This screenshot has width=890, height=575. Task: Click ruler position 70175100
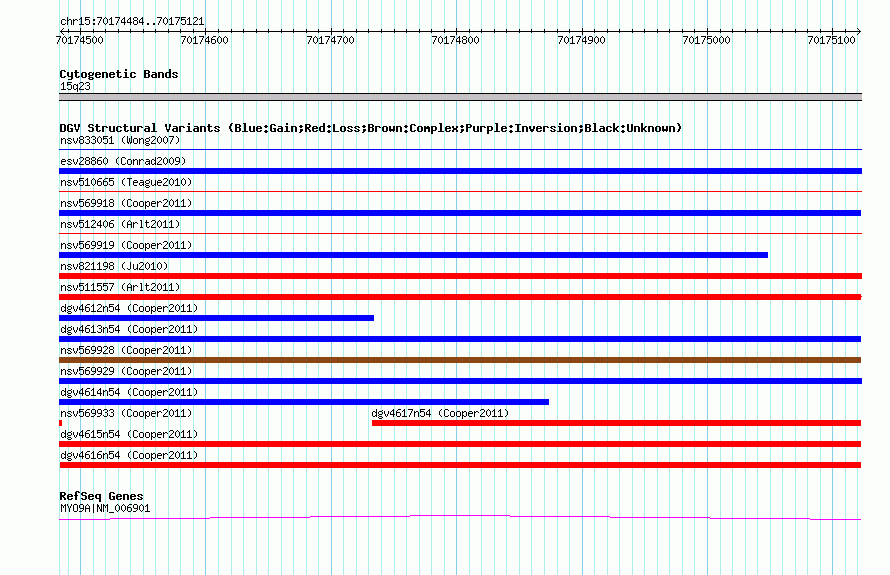pyautogui.click(x=831, y=40)
